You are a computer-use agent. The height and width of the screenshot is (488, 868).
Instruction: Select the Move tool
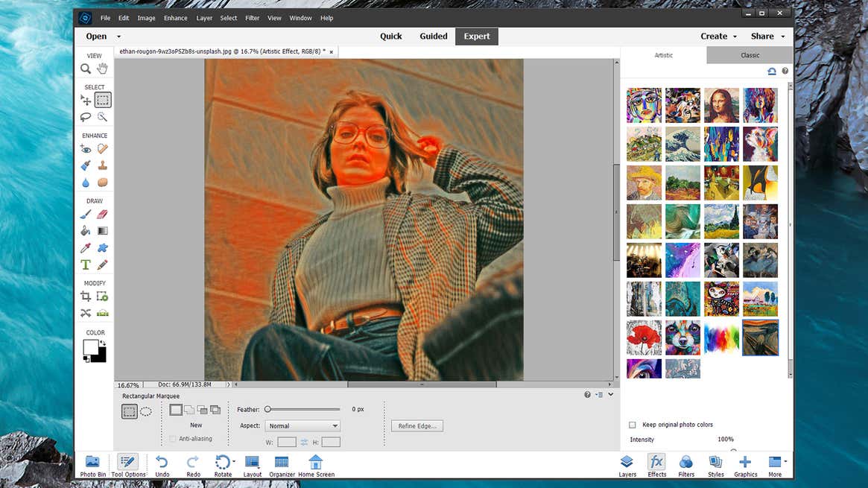(x=85, y=100)
